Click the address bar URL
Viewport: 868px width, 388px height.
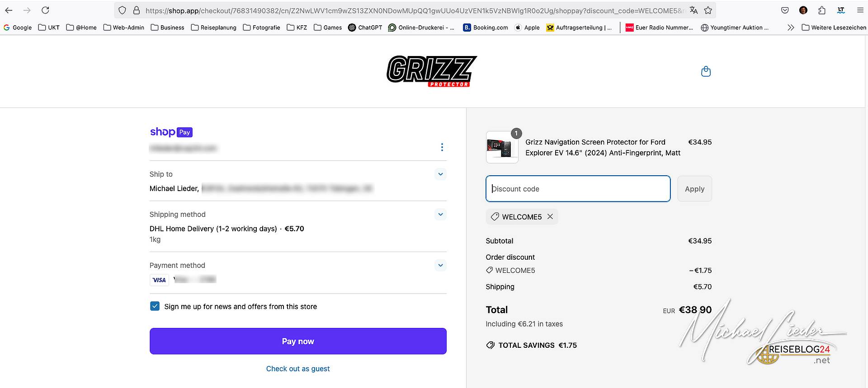414,10
